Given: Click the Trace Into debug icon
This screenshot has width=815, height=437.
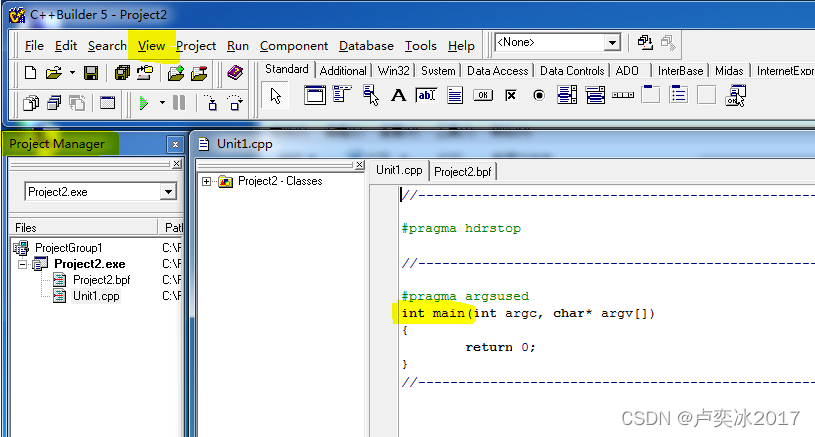Looking at the screenshot, I should [x=211, y=103].
